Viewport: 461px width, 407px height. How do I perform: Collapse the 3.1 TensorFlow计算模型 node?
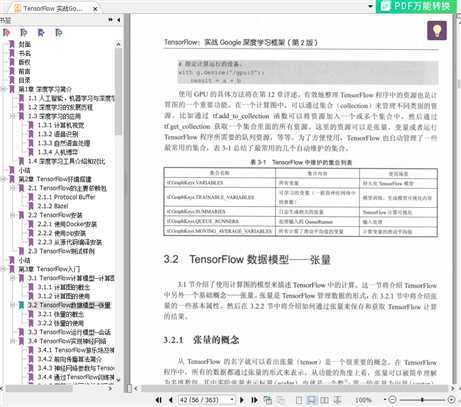tap(13, 278)
